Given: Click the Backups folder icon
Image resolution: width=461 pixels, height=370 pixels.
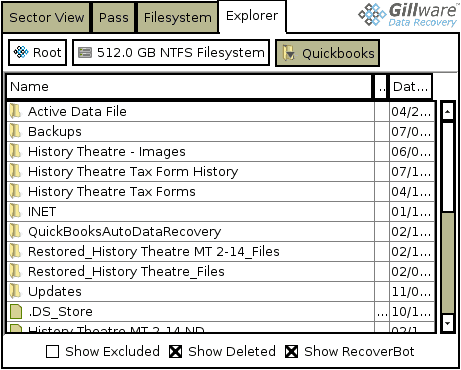Looking at the screenshot, I should pyautogui.click(x=15, y=131).
